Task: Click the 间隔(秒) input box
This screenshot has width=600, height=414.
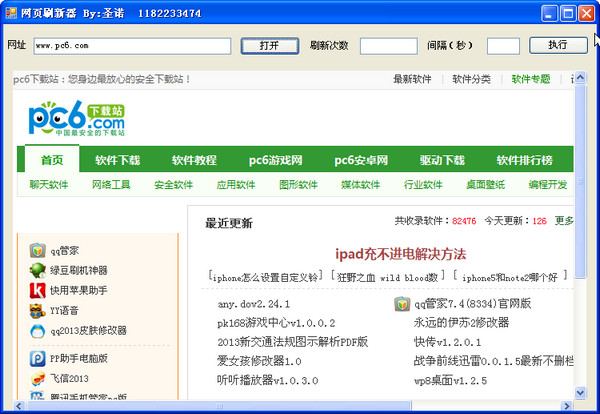Action: tap(502, 46)
